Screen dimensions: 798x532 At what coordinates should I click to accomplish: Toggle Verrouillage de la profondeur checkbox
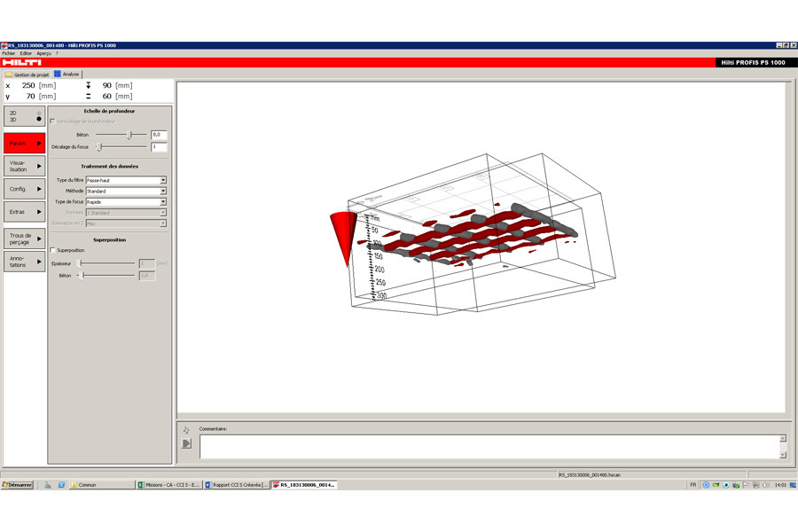53,121
